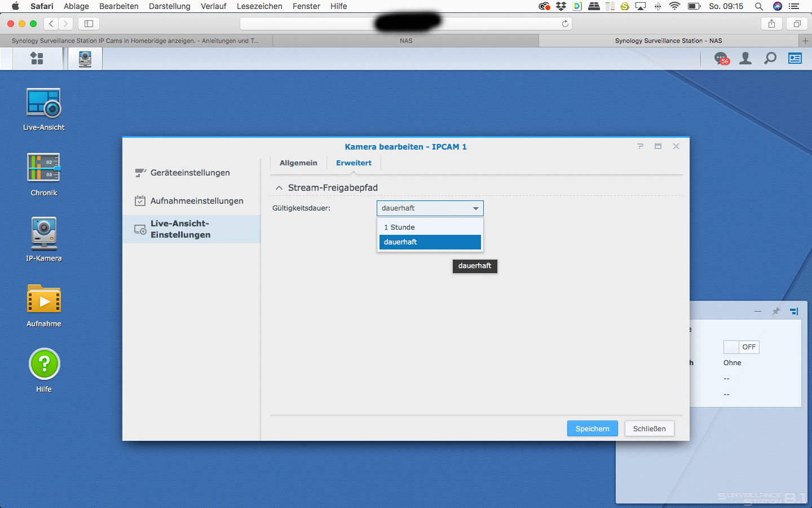Open the Aufnahme recordings icon
812x508 pixels.
point(43,299)
